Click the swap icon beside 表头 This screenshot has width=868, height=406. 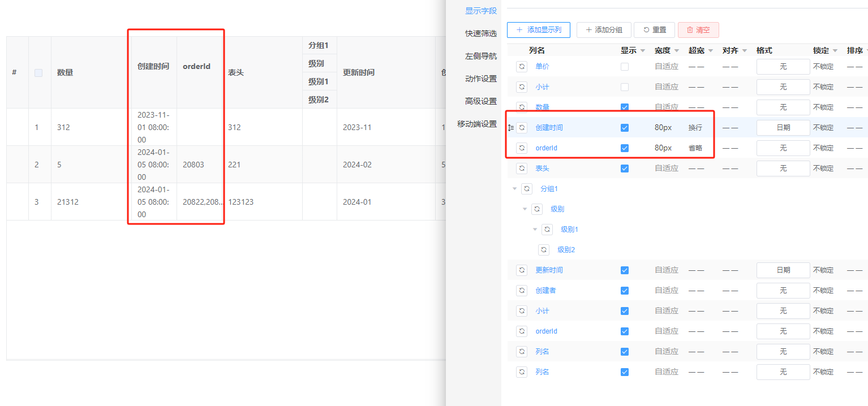522,169
